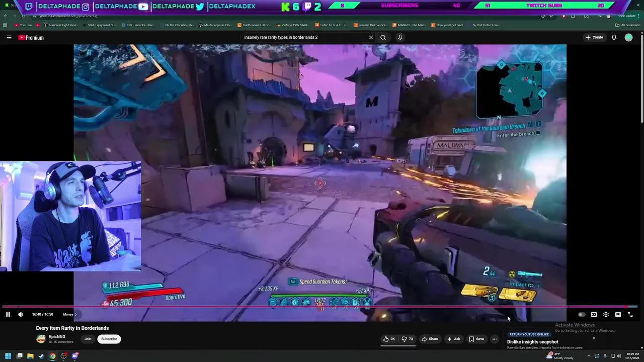
Task: Open Discord from the taskbar
Action: (75, 356)
